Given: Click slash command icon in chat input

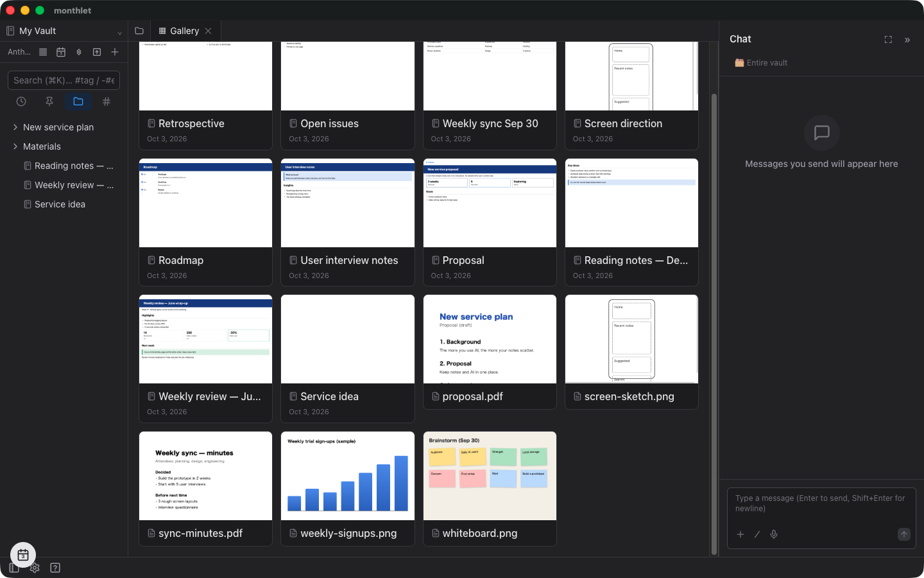Looking at the screenshot, I should (757, 534).
